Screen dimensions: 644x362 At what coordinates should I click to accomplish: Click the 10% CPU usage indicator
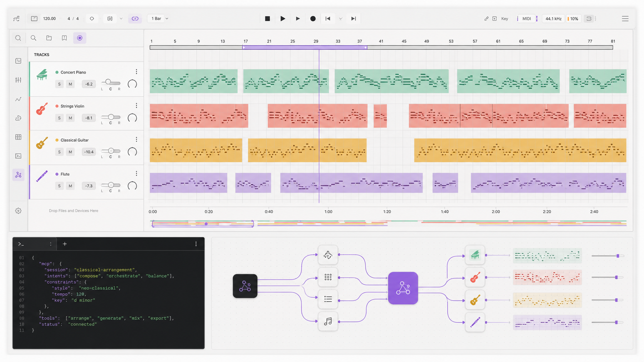point(573,18)
